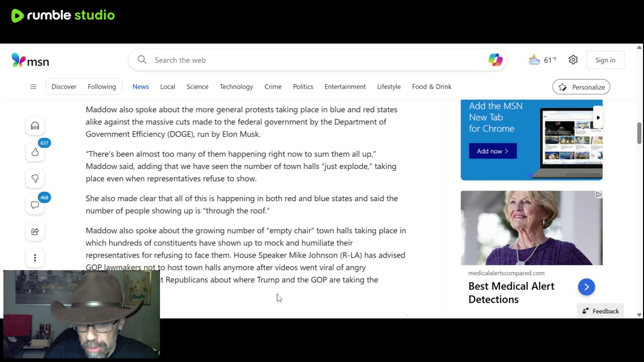Image resolution: width=644 pixels, height=362 pixels.
Task: Share the article using share icon
Action: (35, 231)
